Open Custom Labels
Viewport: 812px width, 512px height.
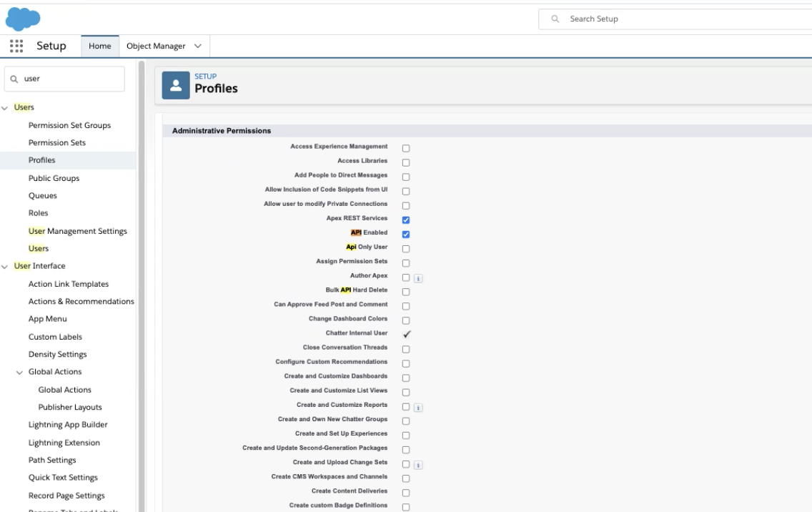(56, 337)
